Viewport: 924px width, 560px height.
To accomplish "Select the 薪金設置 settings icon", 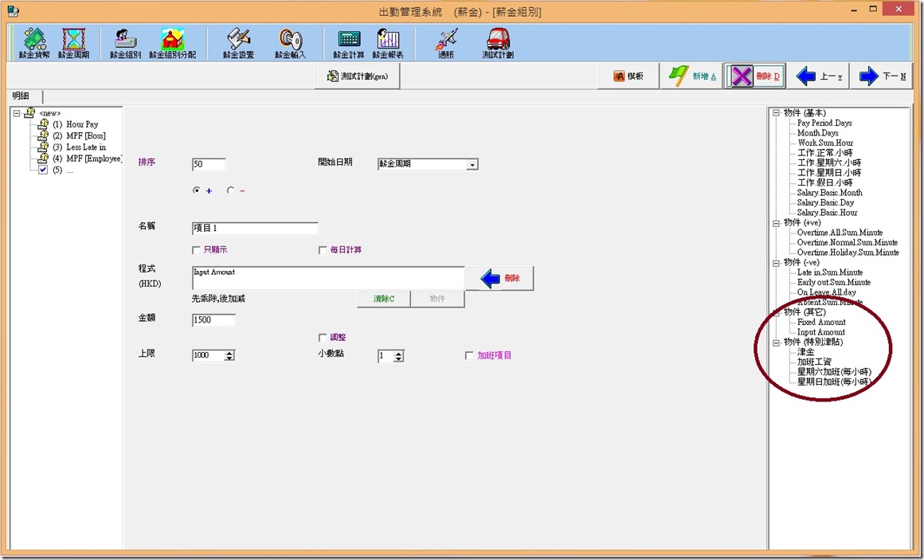I will 238,43.
